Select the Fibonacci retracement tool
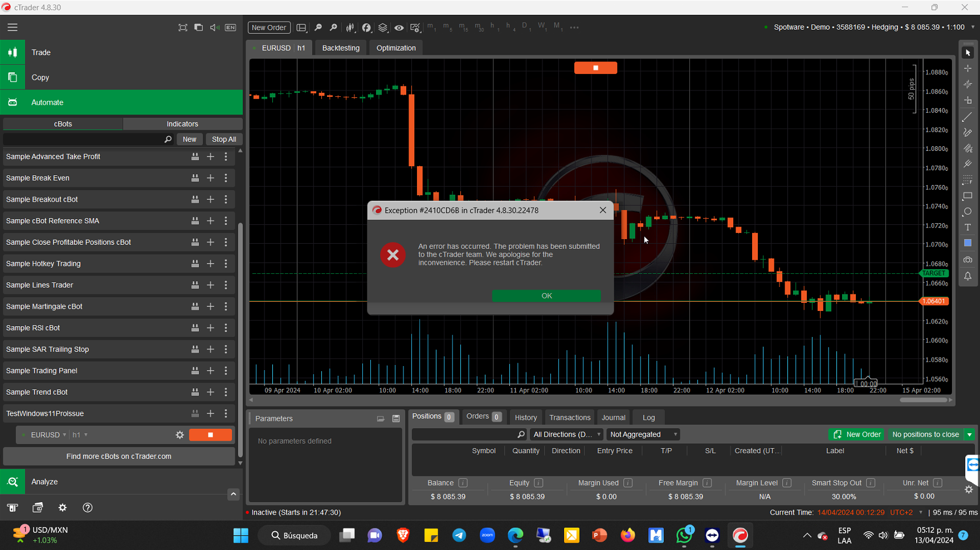Viewport: 980px width, 550px height. [967, 180]
